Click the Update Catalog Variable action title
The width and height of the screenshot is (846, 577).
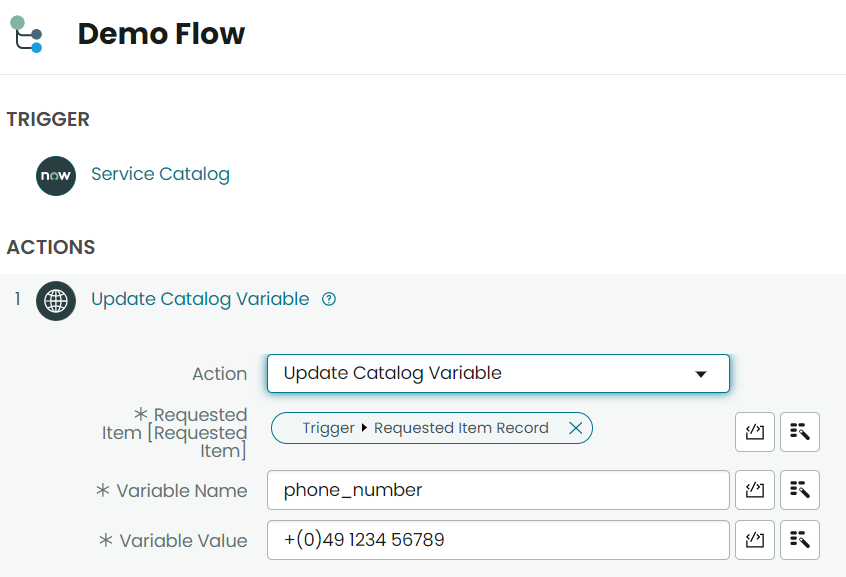pyautogui.click(x=200, y=299)
